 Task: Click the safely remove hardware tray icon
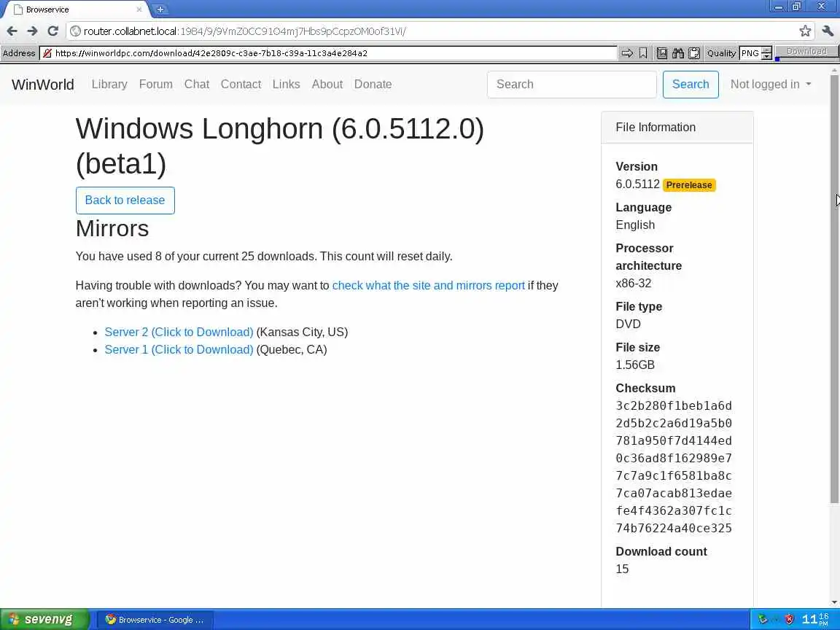763,620
